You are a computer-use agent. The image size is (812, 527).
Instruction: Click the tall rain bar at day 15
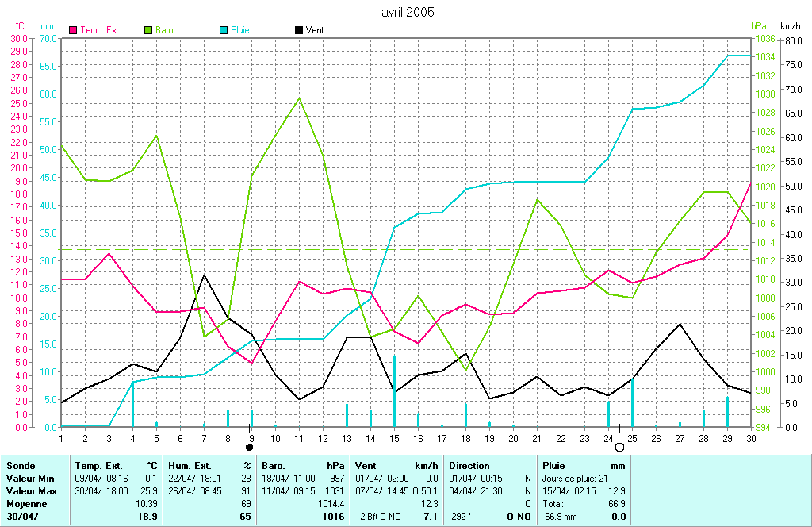point(394,390)
